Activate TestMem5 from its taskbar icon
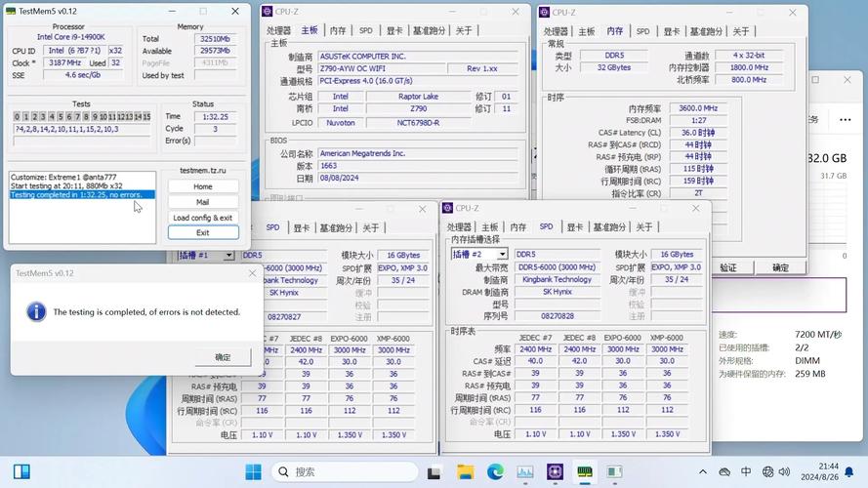This screenshot has width=868, height=488. coord(585,472)
